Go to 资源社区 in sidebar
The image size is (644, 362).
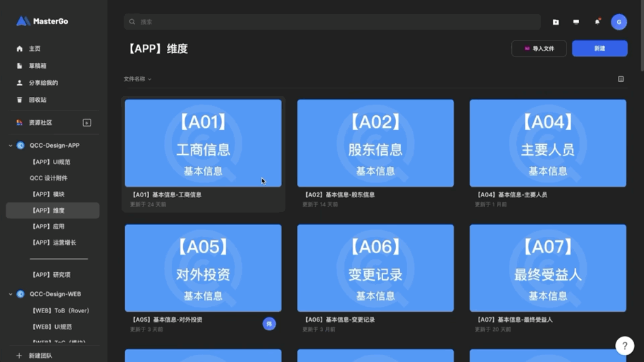point(40,122)
